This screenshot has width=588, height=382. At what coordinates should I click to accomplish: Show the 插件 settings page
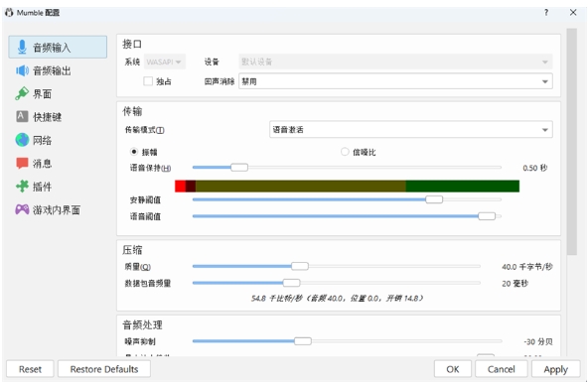click(58, 187)
